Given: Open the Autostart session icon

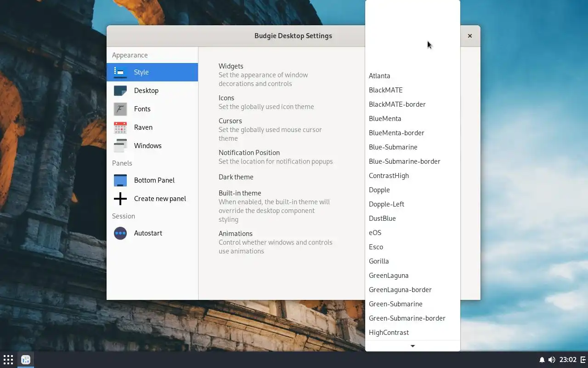Looking at the screenshot, I should (x=120, y=233).
